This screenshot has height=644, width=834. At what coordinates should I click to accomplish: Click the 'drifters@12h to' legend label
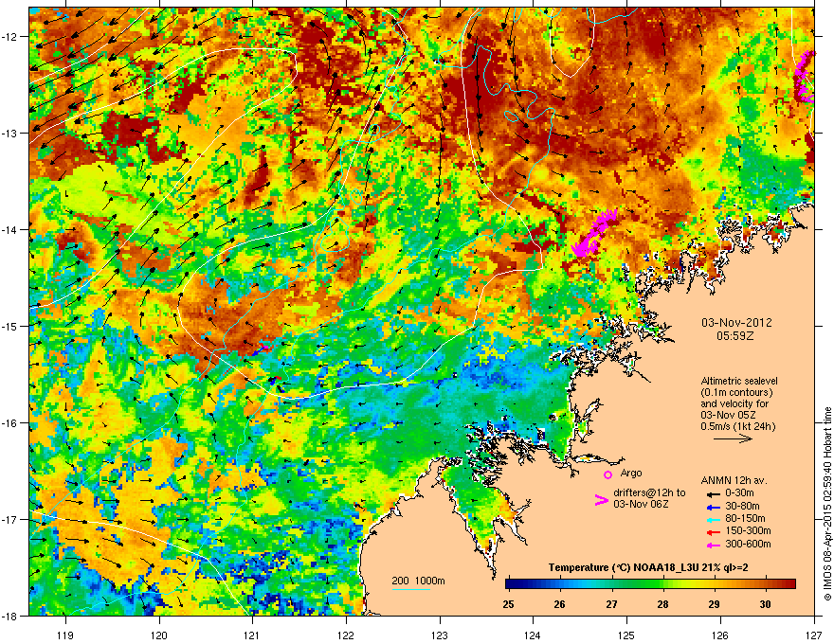649,492
